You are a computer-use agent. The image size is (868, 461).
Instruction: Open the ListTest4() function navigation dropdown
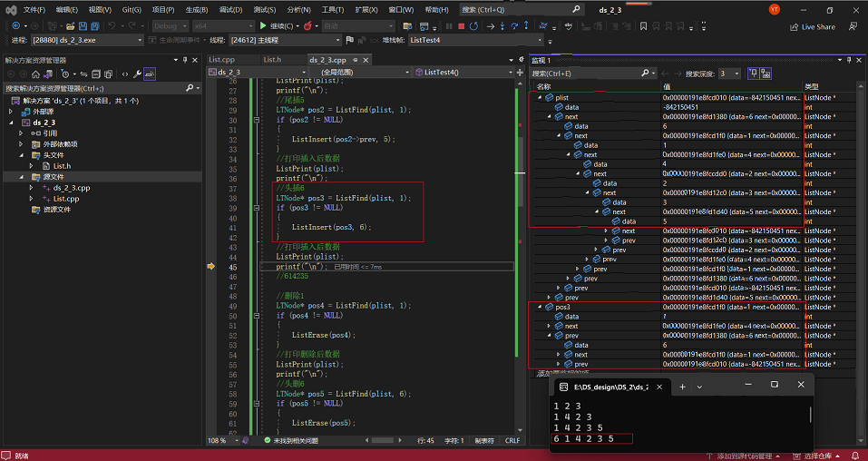point(463,72)
